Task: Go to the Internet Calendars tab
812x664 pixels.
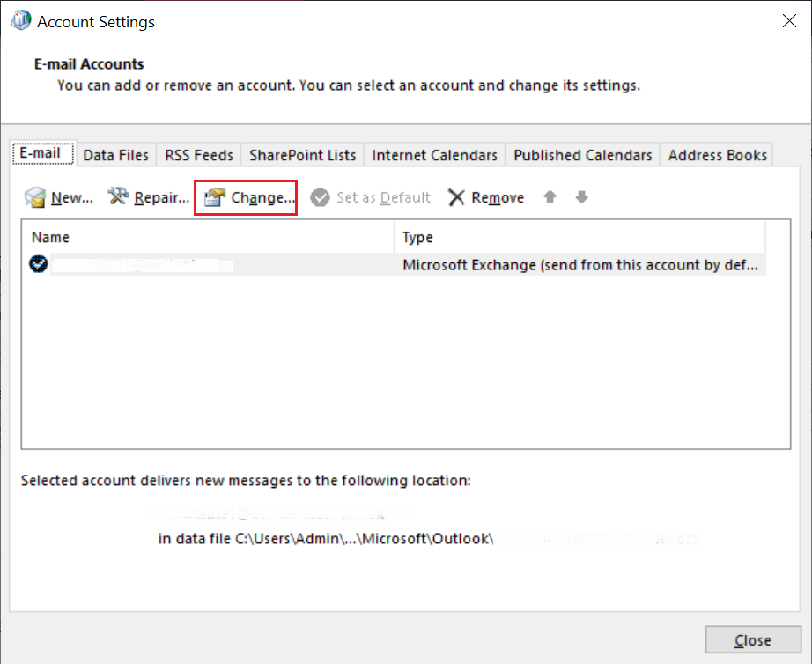Action: (434, 155)
